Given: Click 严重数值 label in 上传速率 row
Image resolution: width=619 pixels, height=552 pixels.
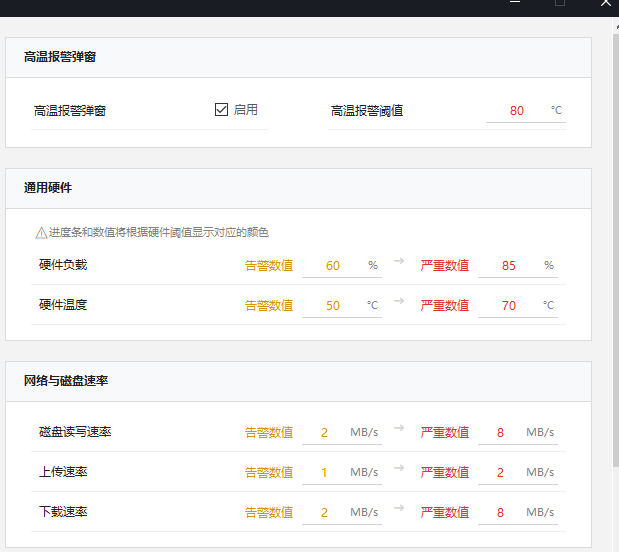Looking at the screenshot, I should click(445, 473).
